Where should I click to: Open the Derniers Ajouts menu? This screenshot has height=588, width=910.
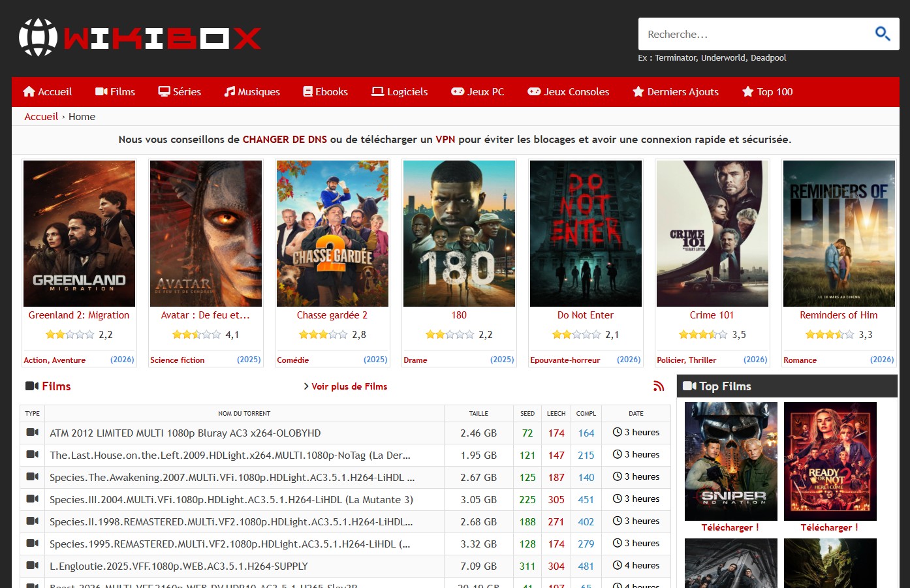click(676, 92)
